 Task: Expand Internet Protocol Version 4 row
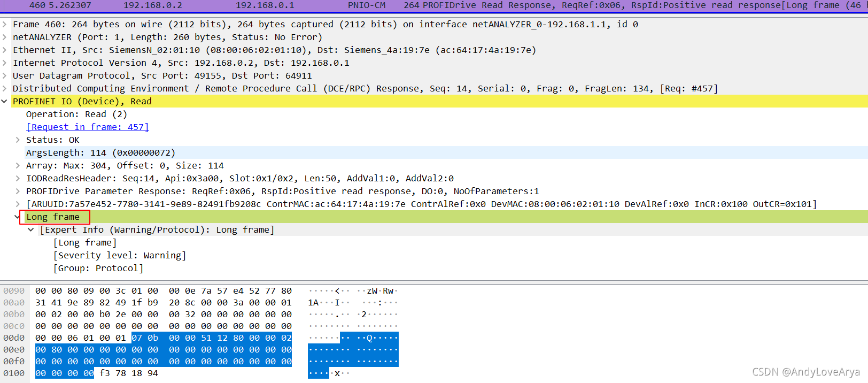coord(4,63)
